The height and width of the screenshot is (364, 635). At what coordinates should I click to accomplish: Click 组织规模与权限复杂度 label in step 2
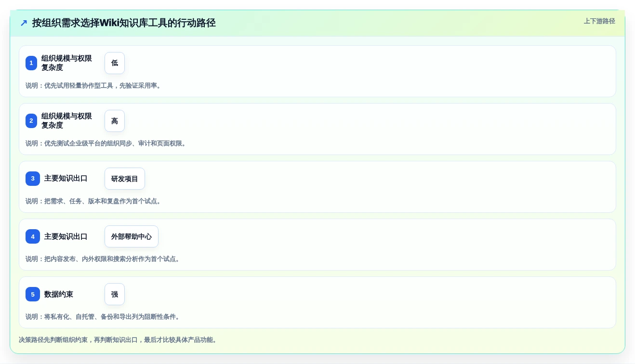[x=66, y=121]
